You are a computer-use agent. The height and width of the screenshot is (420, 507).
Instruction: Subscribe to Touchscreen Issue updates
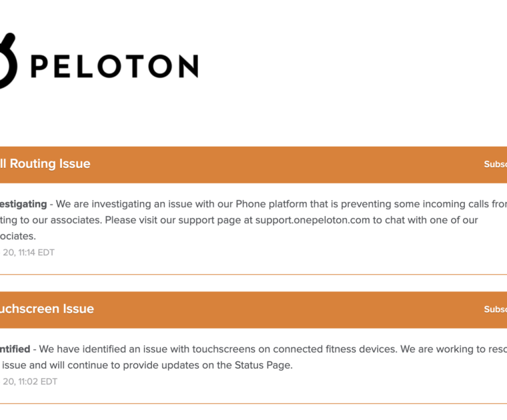coord(496,309)
